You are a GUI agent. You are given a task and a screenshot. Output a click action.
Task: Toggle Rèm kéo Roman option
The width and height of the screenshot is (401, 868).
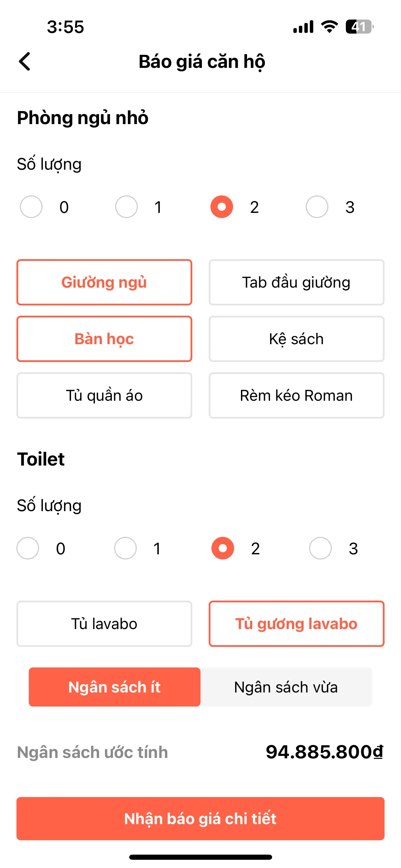(x=296, y=396)
